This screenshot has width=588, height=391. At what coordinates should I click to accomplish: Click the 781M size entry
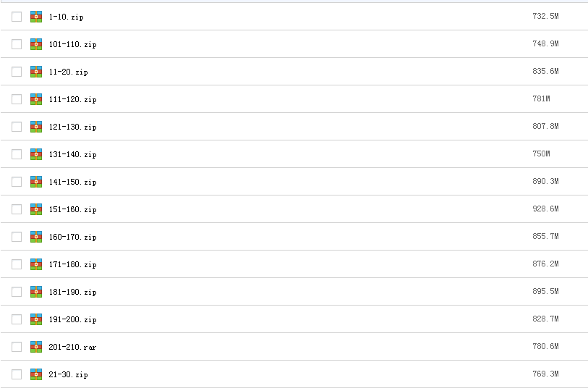tap(541, 98)
